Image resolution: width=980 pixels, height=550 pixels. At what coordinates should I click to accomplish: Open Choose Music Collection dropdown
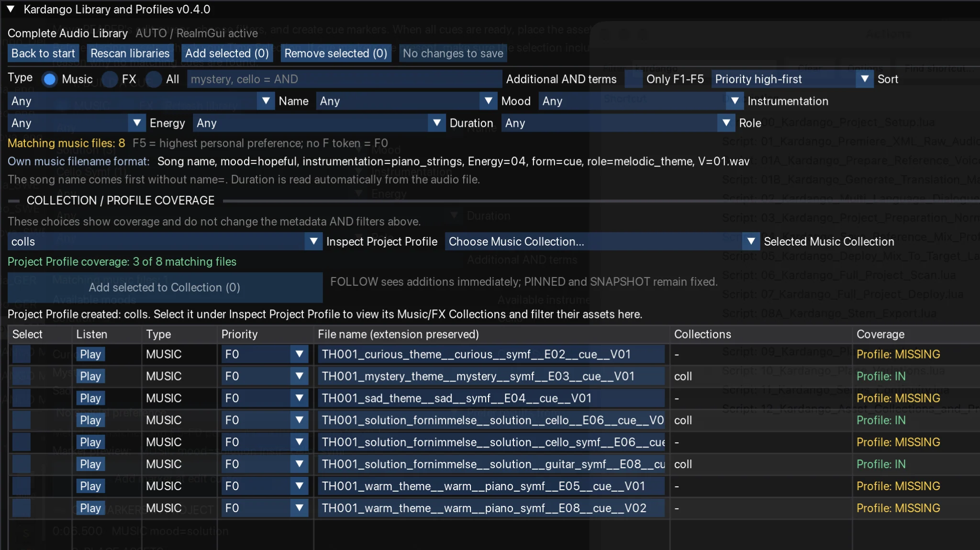point(602,241)
